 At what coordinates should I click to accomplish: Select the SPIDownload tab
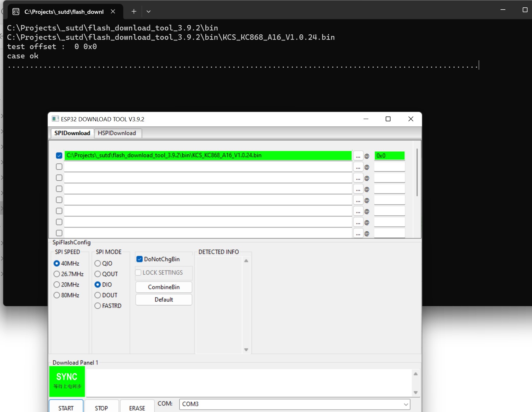point(72,133)
